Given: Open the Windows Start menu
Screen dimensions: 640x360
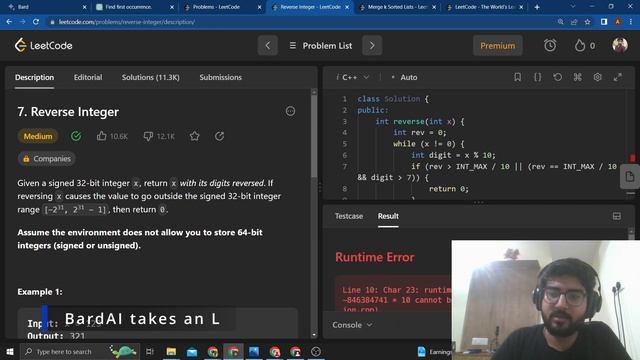Looking at the screenshot, I should coord(10,351).
